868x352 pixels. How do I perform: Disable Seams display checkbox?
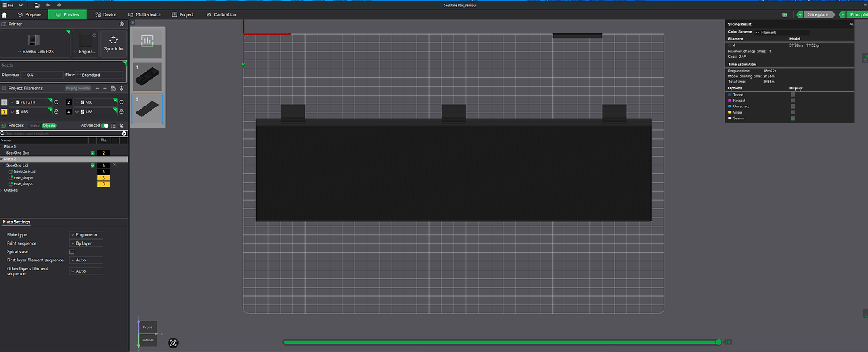click(793, 118)
